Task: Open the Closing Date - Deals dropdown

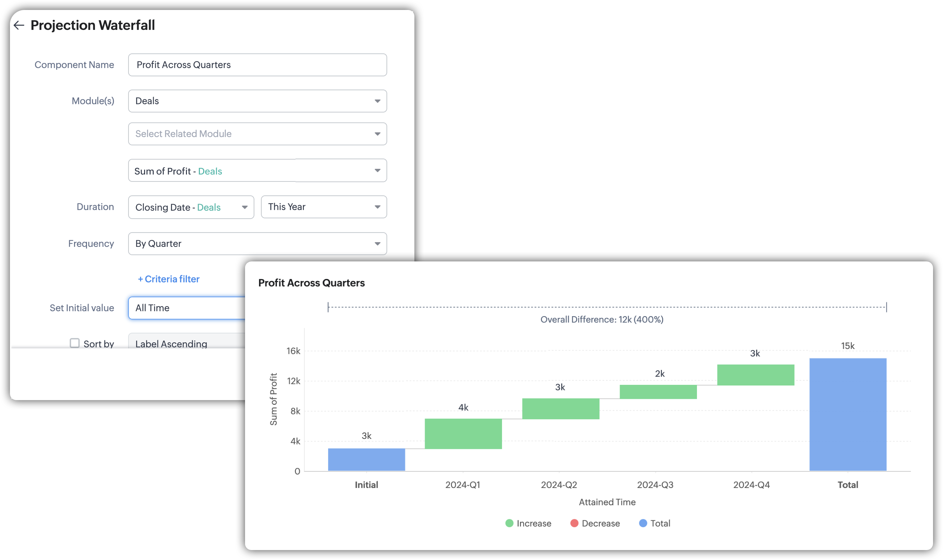Action: point(191,207)
